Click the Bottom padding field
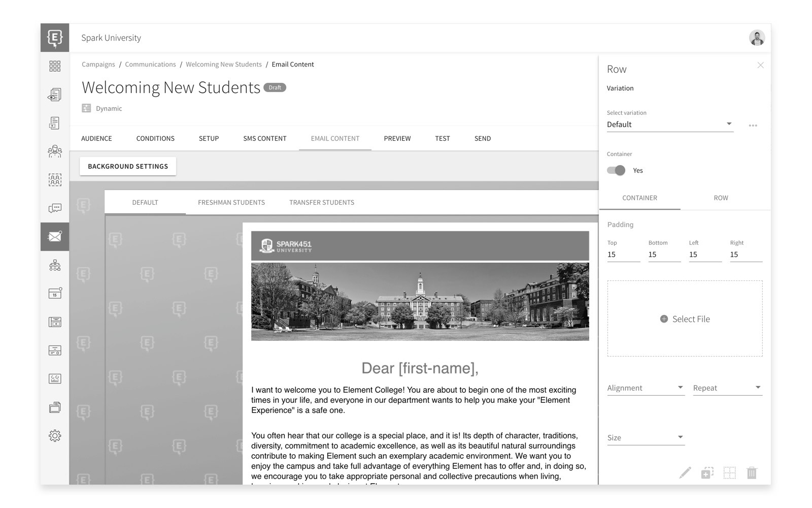This screenshot has width=812, height=508. pos(664,255)
